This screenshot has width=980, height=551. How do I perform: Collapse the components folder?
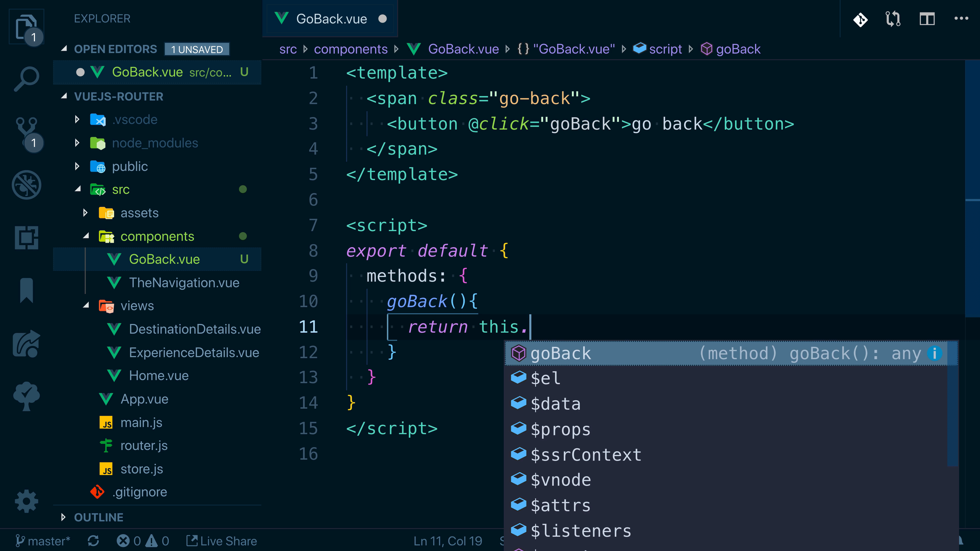pos(86,236)
